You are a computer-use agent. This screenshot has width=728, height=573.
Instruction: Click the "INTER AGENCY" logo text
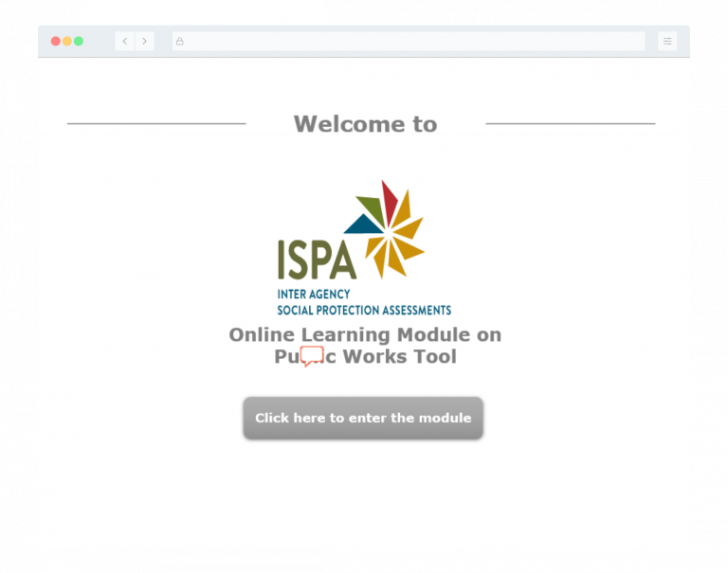click(314, 295)
